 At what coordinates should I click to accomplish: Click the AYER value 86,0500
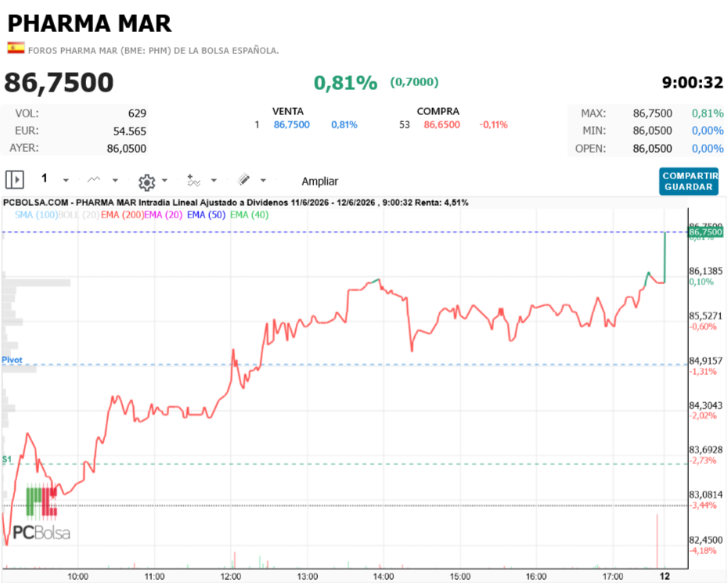coord(126,149)
